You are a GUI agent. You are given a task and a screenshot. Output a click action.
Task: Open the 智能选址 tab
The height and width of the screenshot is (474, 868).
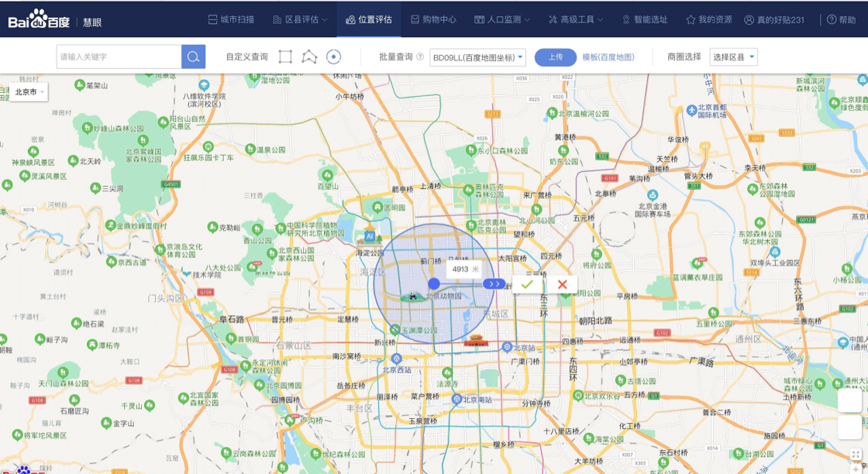[644, 19]
